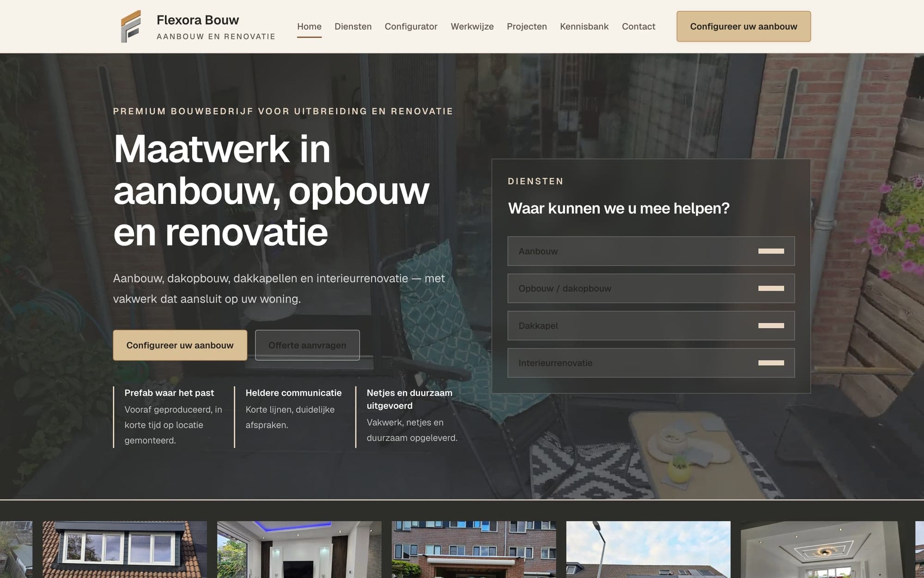
Task: Open the blue-lit living room interior thumbnail
Action: coord(299,549)
